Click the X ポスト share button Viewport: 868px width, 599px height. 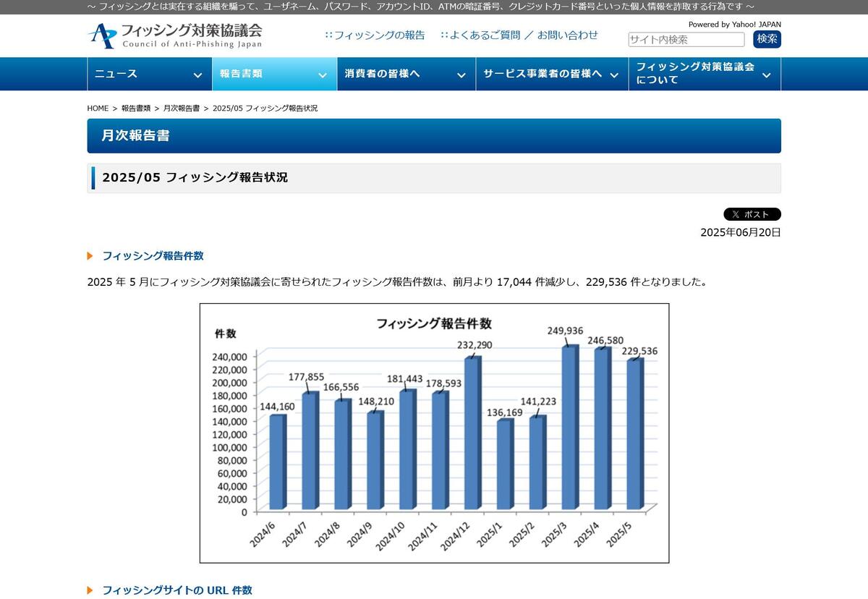752,214
